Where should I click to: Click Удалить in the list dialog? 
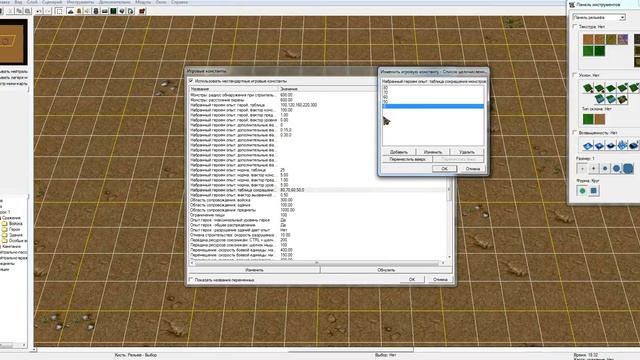tap(467, 152)
